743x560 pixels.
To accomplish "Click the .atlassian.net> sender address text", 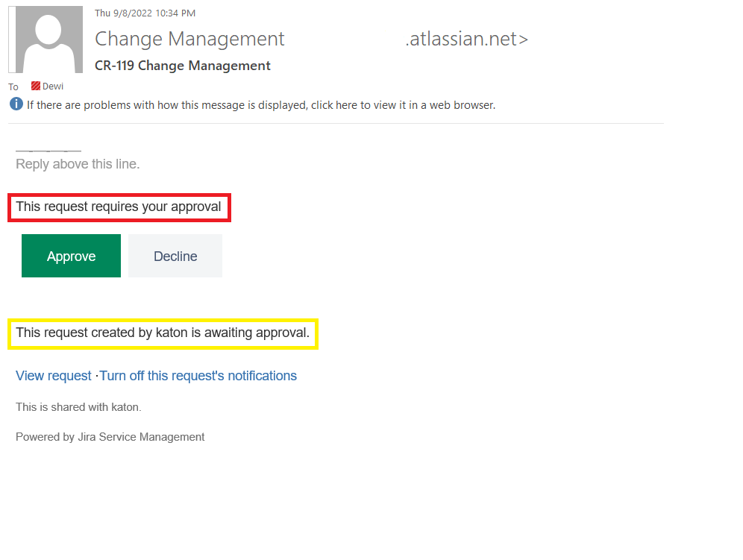I will (467, 39).
